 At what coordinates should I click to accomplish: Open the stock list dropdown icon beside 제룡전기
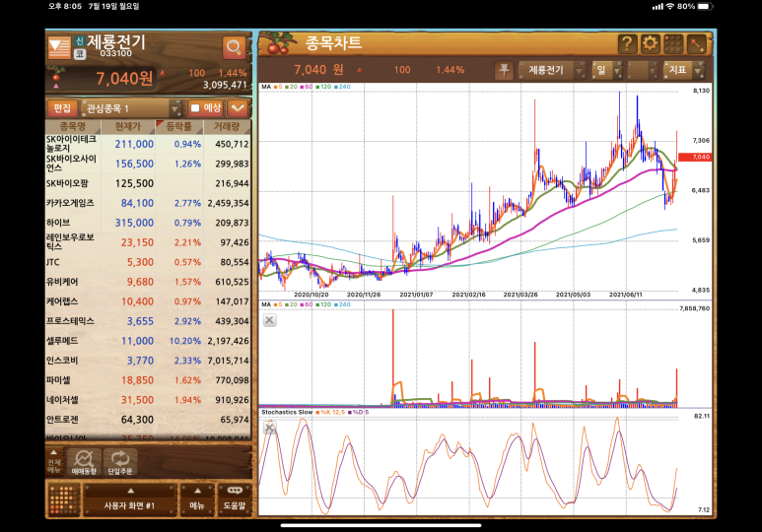coord(59,47)
